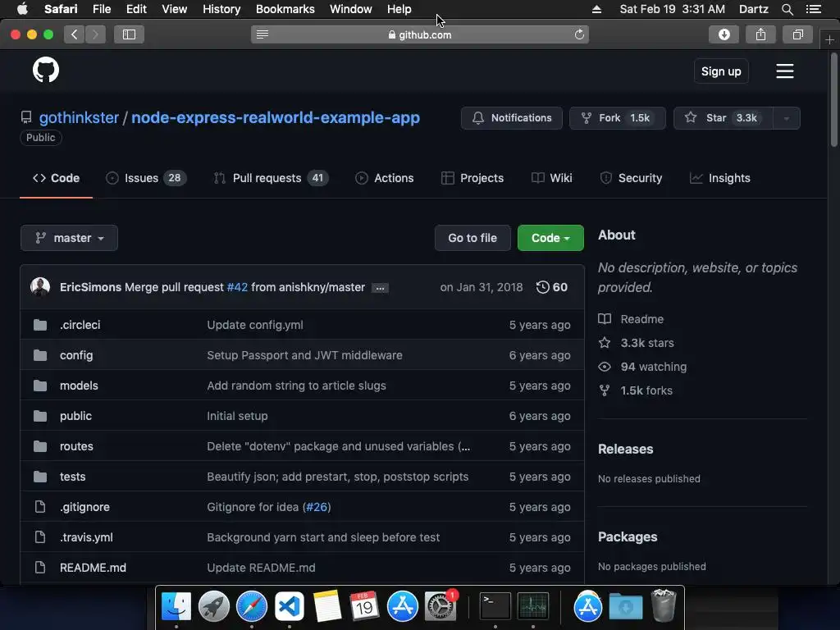Open the Projects tab
The width and height of the screenshot is (840, 630).
click(472, 178)
